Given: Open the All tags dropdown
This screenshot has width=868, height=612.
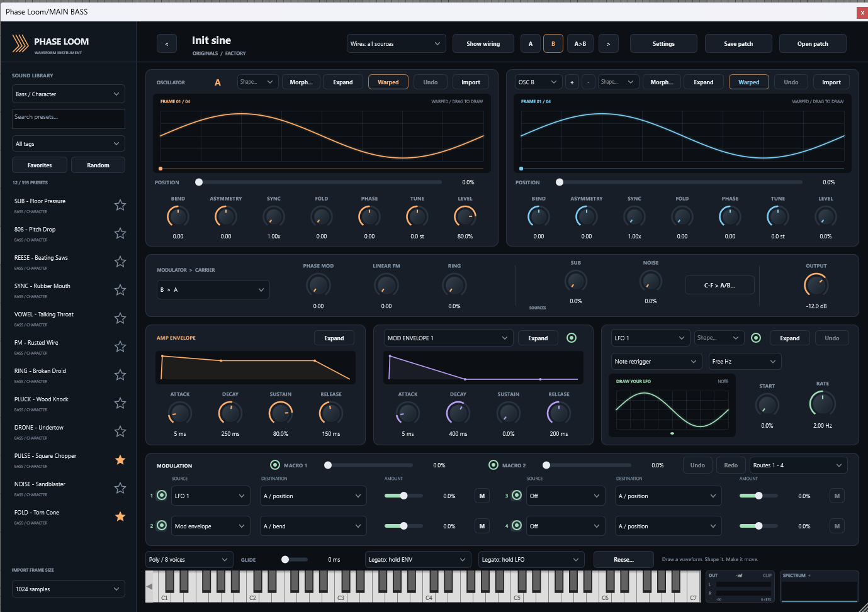Looking at the screenshot, I should tap(68, 144).
